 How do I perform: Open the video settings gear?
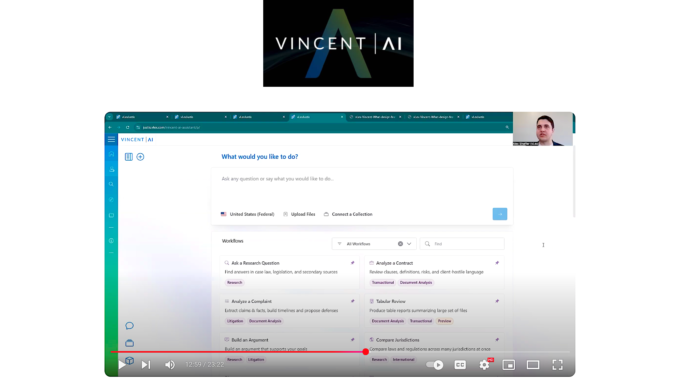tap(484, 365)
